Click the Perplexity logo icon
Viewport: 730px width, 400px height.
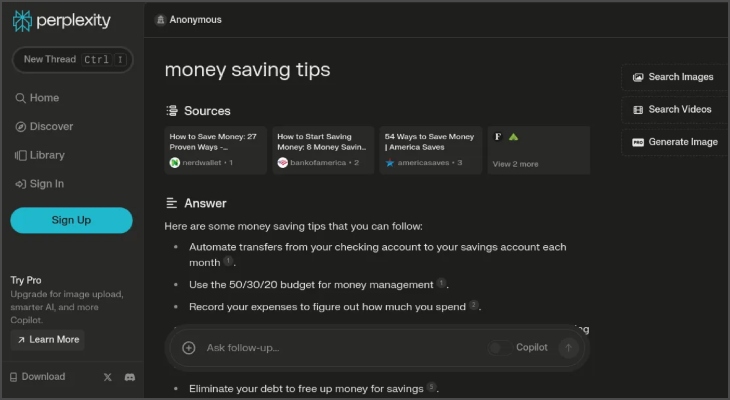click(22, 20)
